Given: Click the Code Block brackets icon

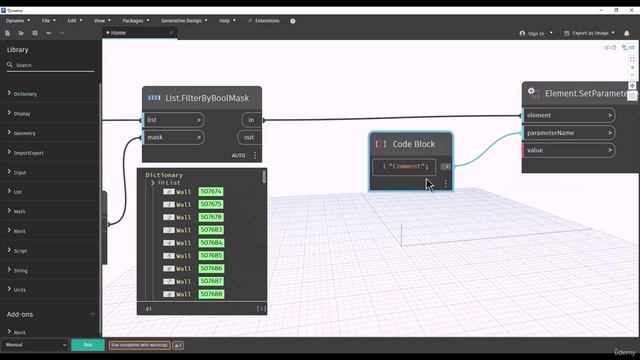Looking at the screenshot, I should [381, 144].
